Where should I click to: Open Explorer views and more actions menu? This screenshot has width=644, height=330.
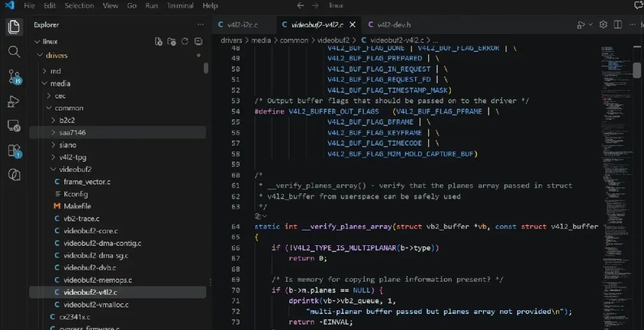click(200, 24)
